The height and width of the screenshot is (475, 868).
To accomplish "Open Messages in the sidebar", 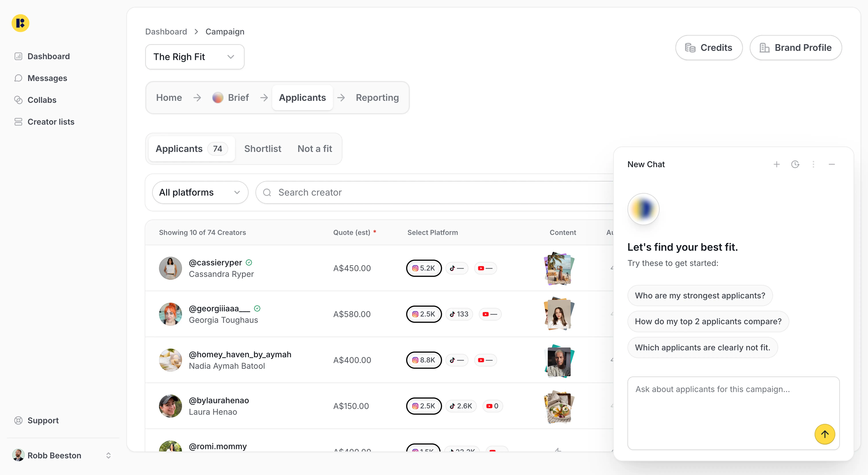I will click(41, 78).
